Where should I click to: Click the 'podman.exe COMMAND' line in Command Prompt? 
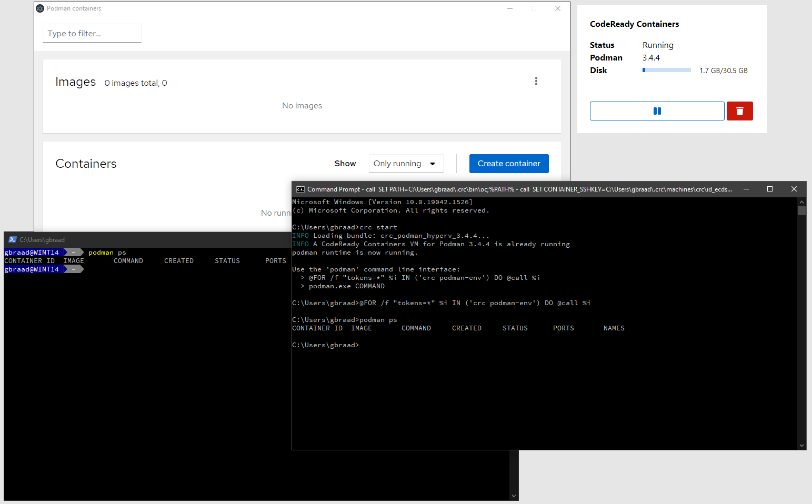point(347,286)
